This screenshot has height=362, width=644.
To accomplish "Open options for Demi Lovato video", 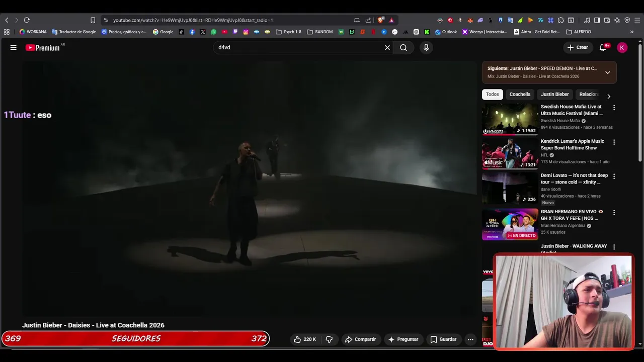I will point(614,176).
